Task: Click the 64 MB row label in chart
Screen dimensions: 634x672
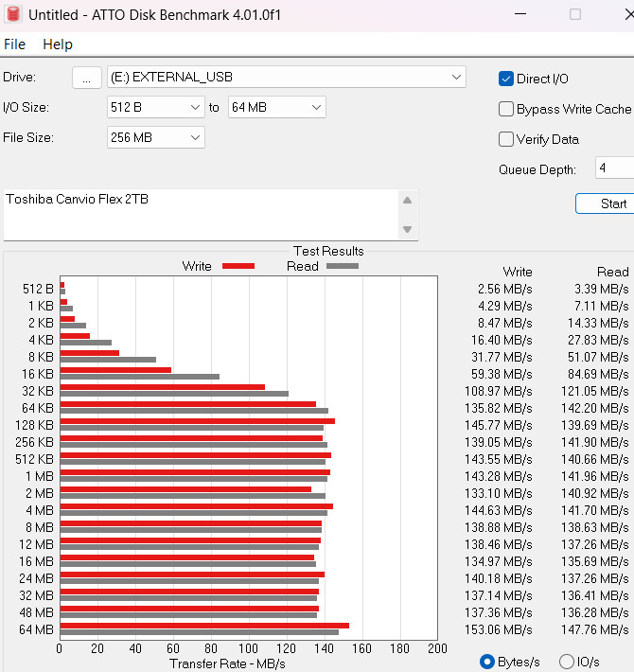Action: tap(36, 629)
